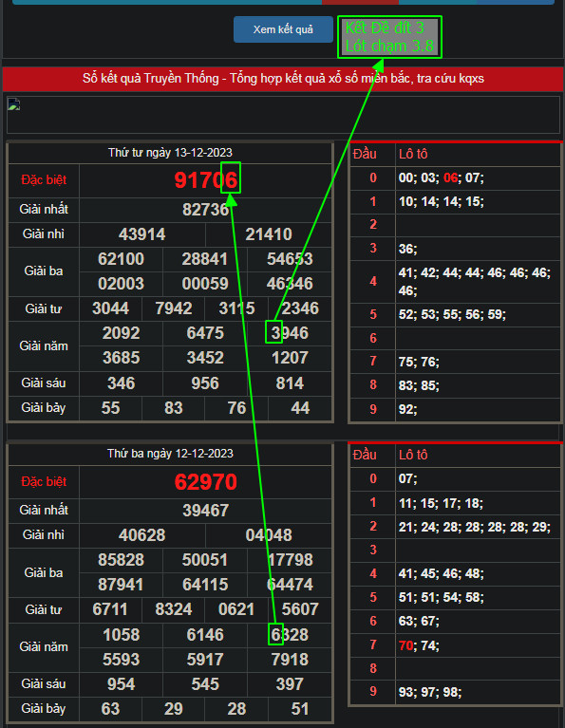Click the date header Thứ ba ngày 12-12-2023
The image size is (565, 728).
[x=170, y=453]
